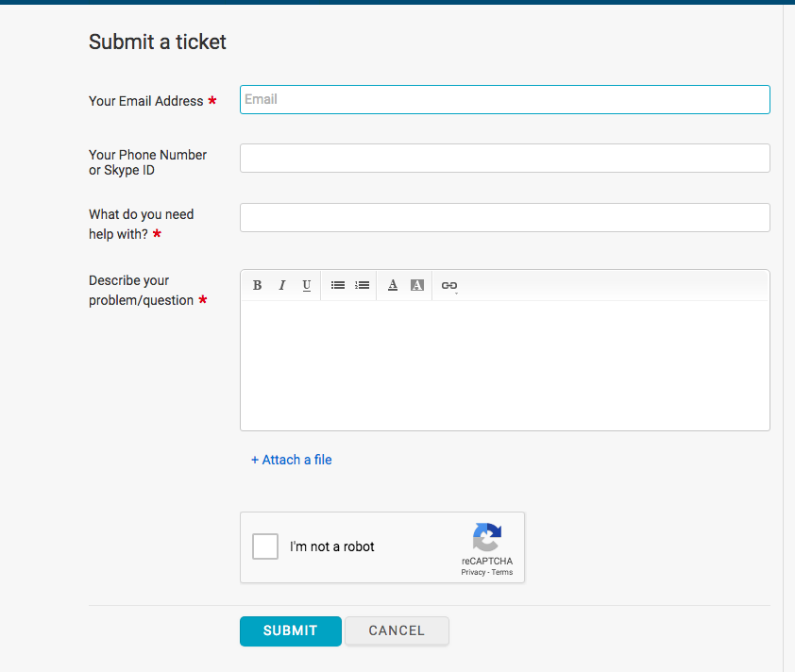
Task: Apply italic formatting in the editor
Action: 282,285
